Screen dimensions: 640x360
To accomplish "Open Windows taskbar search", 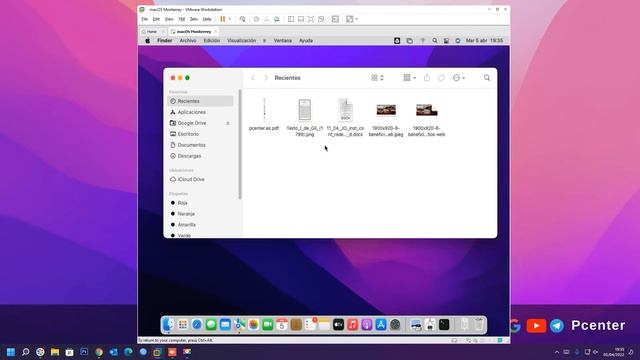I will point(26,352).
